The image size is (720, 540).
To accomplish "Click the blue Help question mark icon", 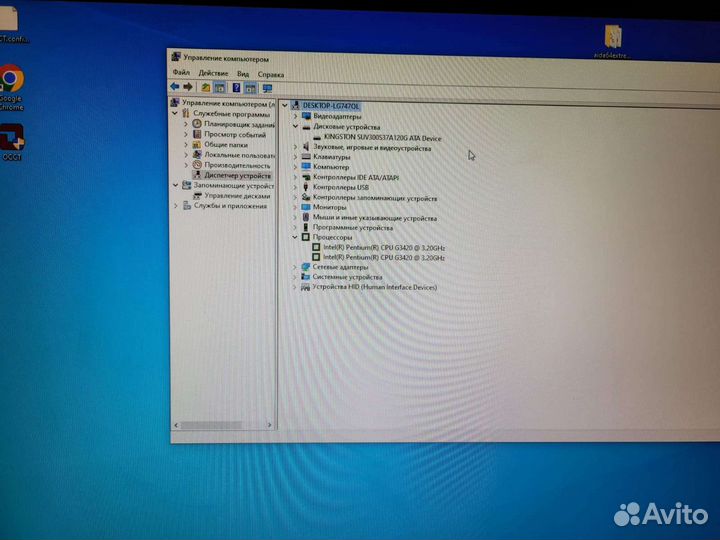I will 236,87.
